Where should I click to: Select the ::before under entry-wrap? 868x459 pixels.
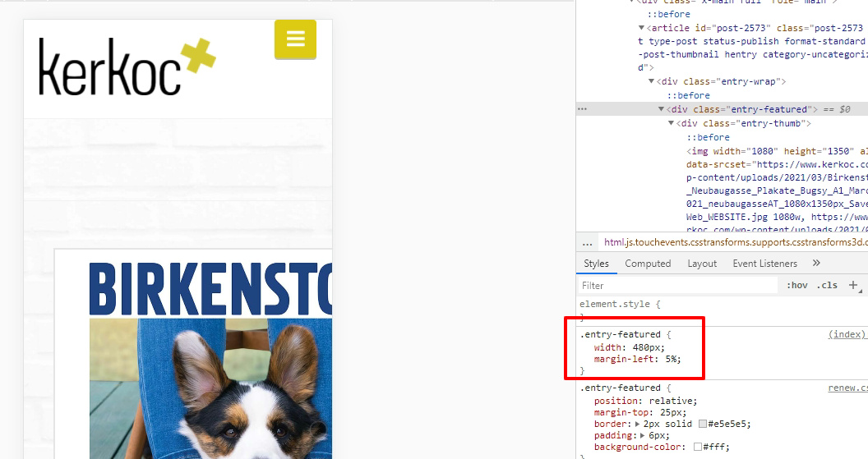pos(688,95)
